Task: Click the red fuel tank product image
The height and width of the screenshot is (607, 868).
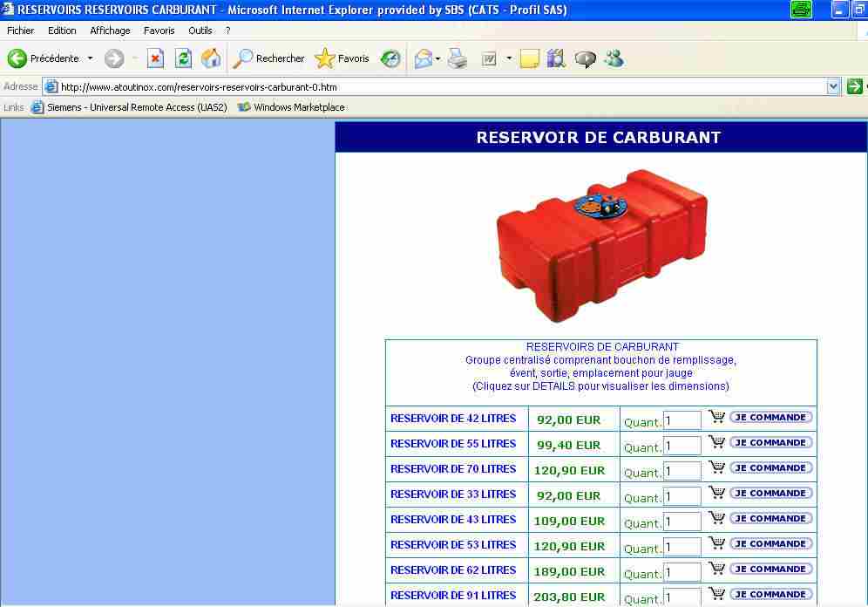Action: click(601, 244)
